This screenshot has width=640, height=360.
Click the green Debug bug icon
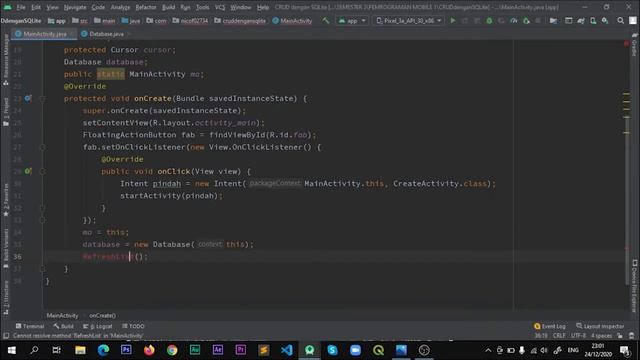[489, 20]
